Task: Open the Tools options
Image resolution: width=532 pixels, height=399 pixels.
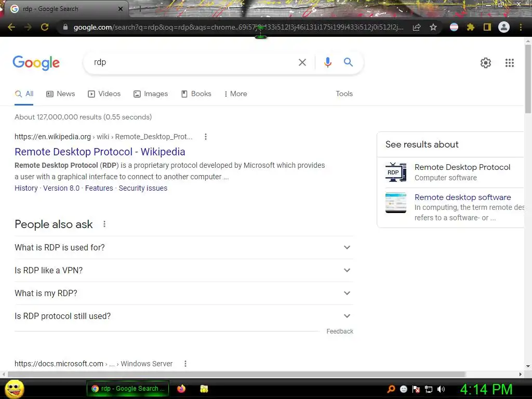Action: [x=344, y=94]
